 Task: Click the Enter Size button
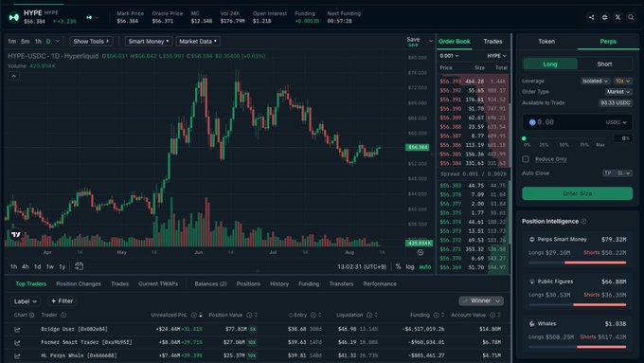[577, 193]
